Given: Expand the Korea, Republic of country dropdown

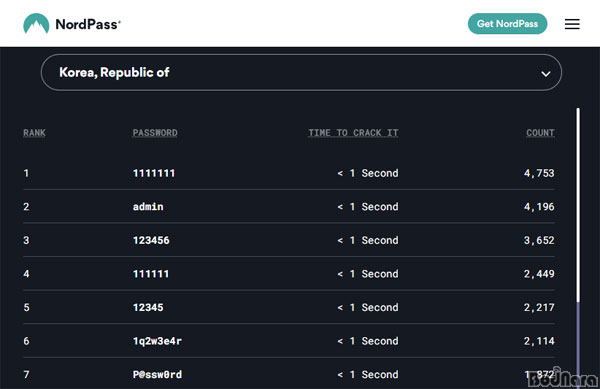Looking at the screenshot, I should pos(301,72).
